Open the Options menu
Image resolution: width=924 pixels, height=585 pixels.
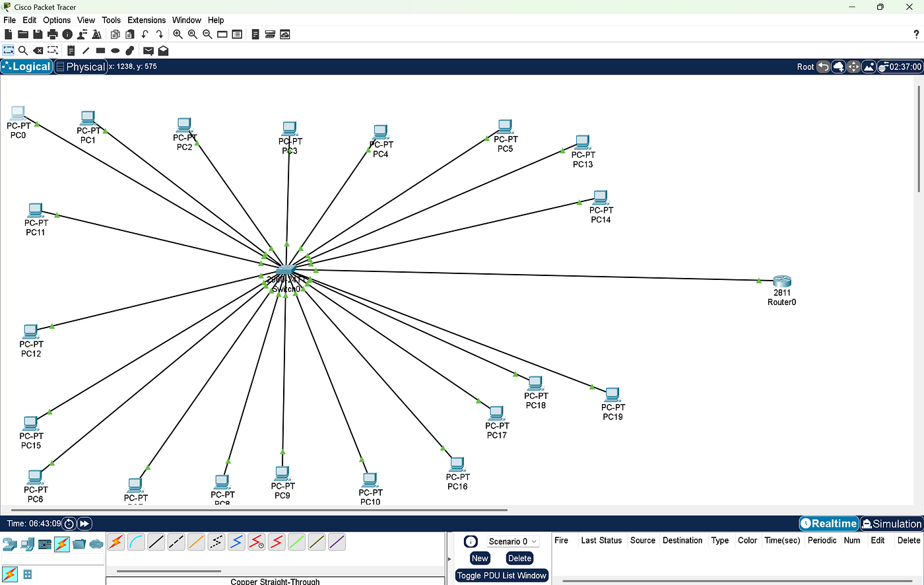[57, 20]
